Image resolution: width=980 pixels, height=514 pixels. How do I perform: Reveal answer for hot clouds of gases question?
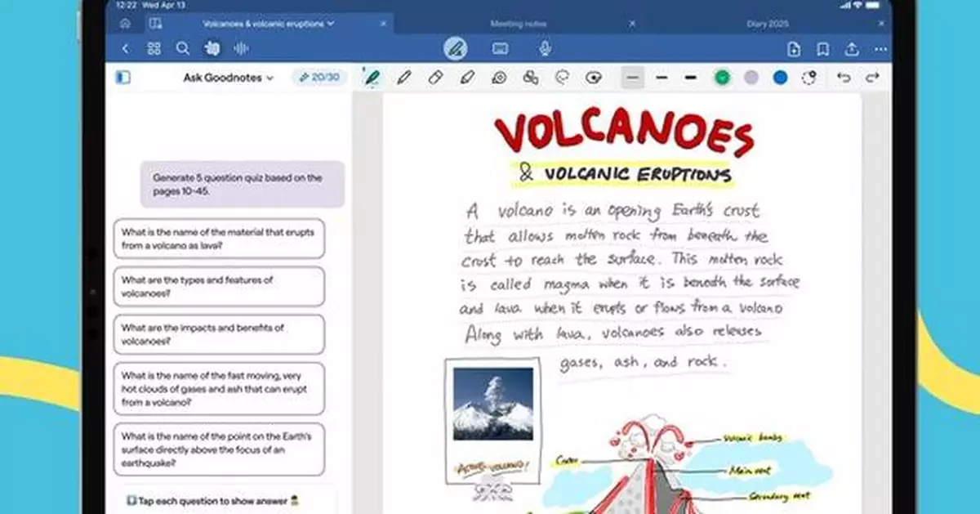click(x=219, y=389)
